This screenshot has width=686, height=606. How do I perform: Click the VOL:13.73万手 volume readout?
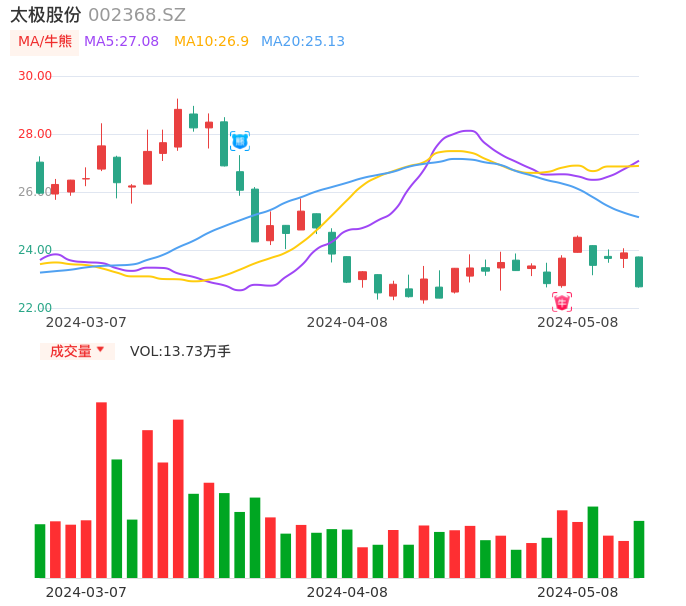tap(180, 351)
